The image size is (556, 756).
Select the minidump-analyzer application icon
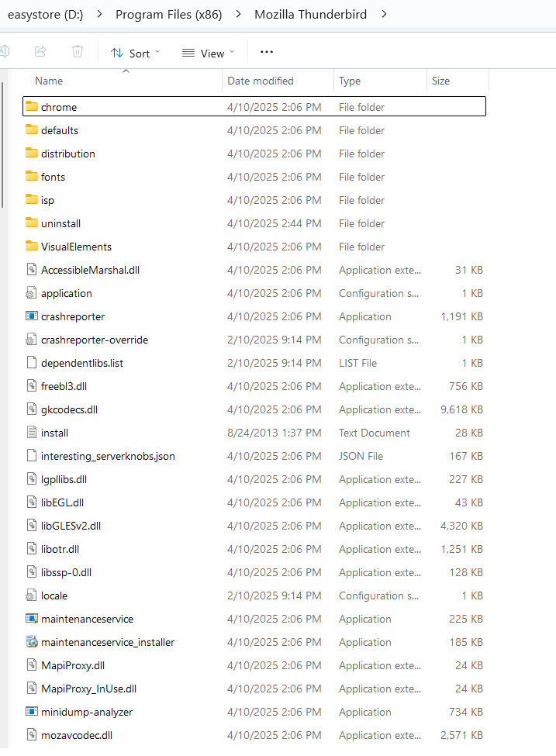pyautogui.click(x=32, y=712)
